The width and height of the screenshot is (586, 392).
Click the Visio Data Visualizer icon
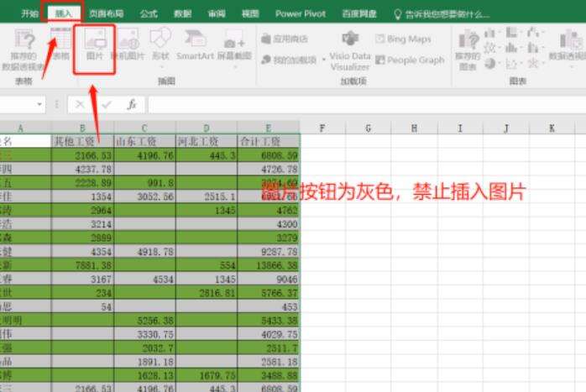350,39
